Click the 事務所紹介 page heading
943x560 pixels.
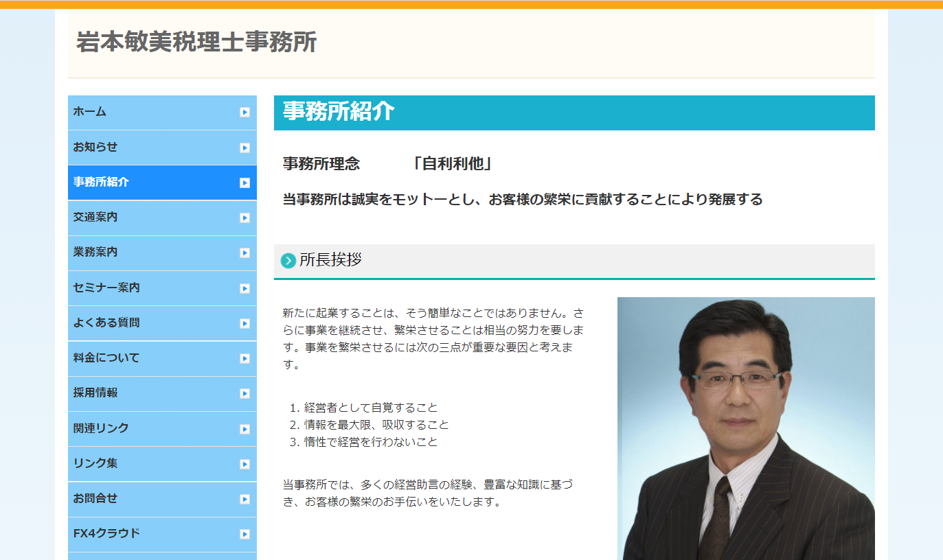click(339, 111)
